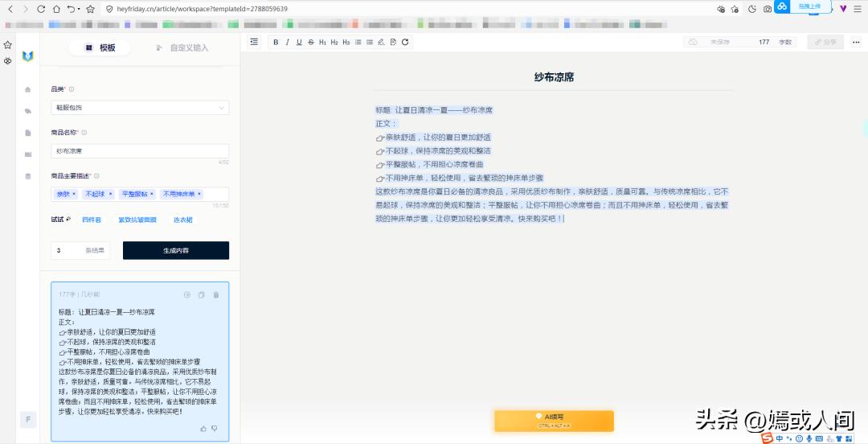Image resolution: width=868 pixels, height=444 pixels.
Task: Toggle bold formatting in editor toolbar
Action: (x=276, y=42)
